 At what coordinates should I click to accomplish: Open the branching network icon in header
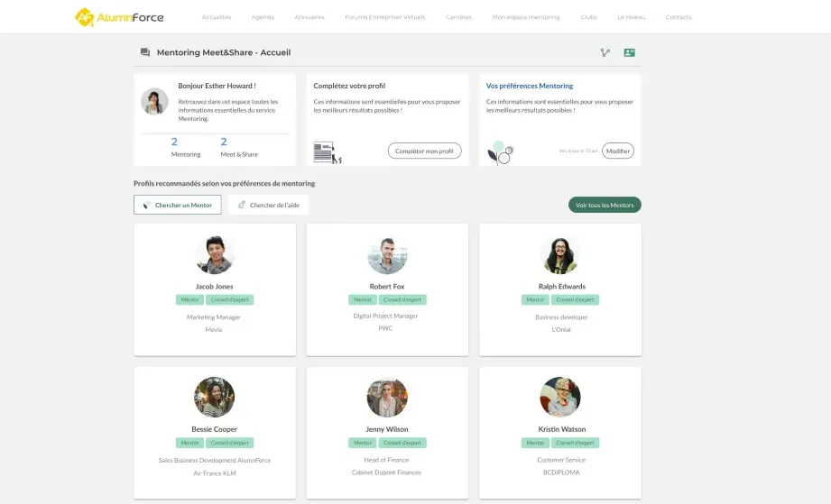605,52
